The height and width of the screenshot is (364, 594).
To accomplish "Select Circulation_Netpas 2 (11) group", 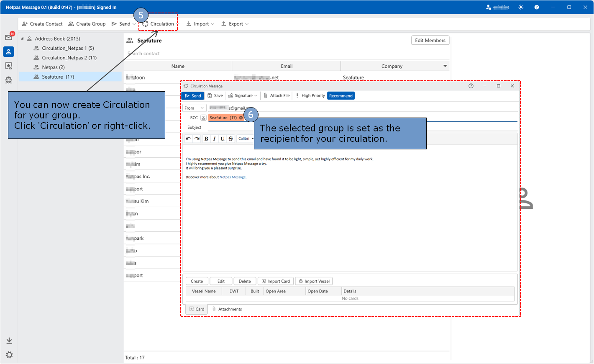I will [69, 58].
